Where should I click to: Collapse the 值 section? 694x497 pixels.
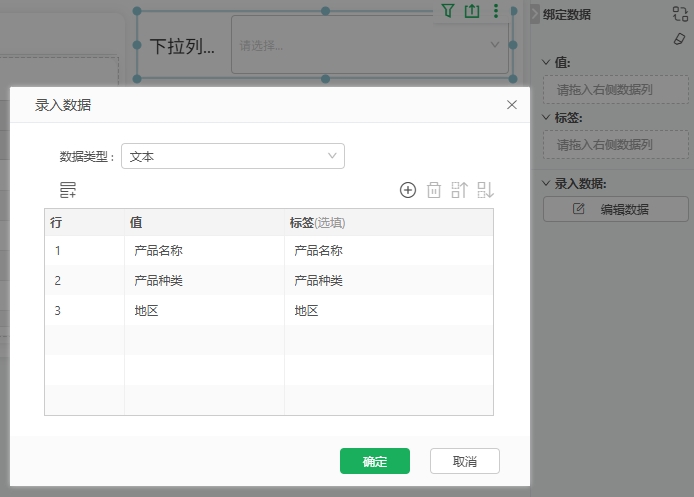pyautogui.click(x=546, y=62)
